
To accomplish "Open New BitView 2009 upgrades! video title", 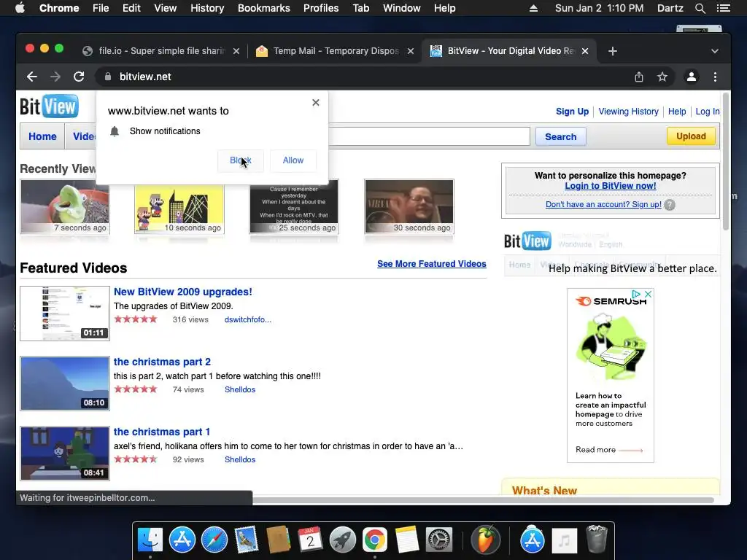I will click(x=183, y=292).
